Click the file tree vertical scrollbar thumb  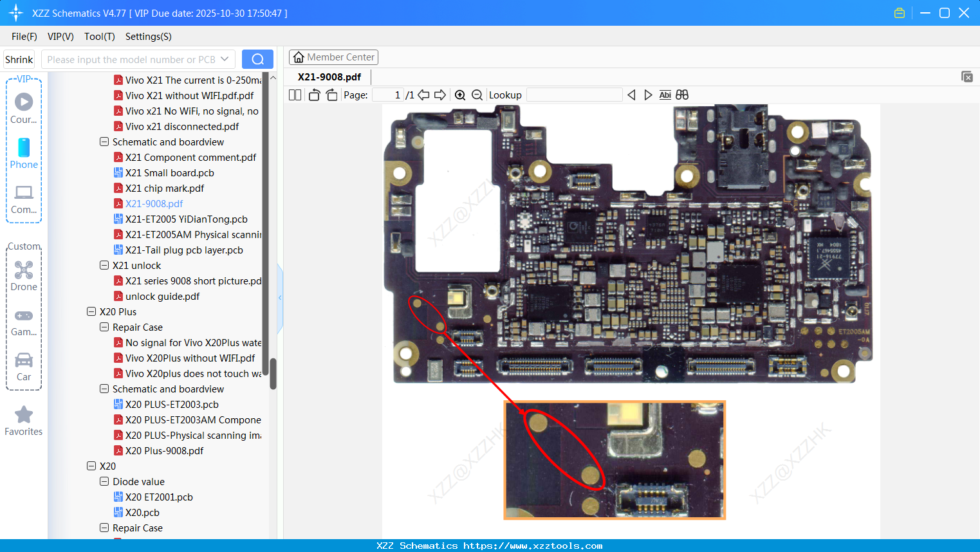(x=273, y=373)
